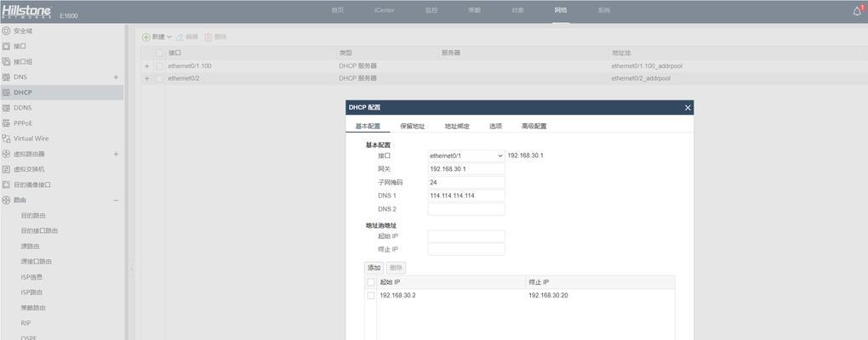Open RIP in sidebar
Image resolution: width=868 pixels, height=340 pixels.
(26, 323)
